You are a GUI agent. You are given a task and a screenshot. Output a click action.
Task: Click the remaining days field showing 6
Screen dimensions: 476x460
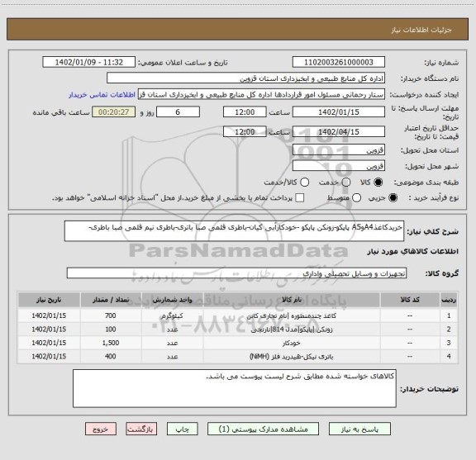tap(178, 112)
